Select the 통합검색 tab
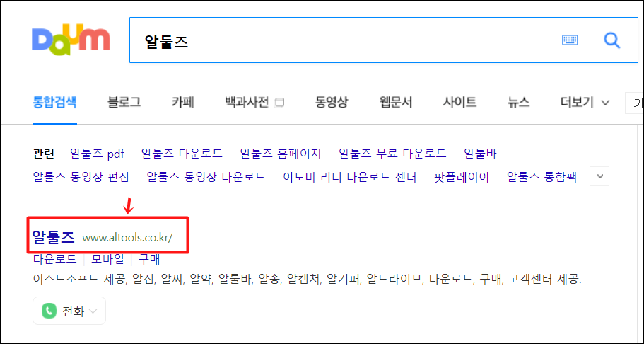The image size is (644, 344). tap(54, 102)
